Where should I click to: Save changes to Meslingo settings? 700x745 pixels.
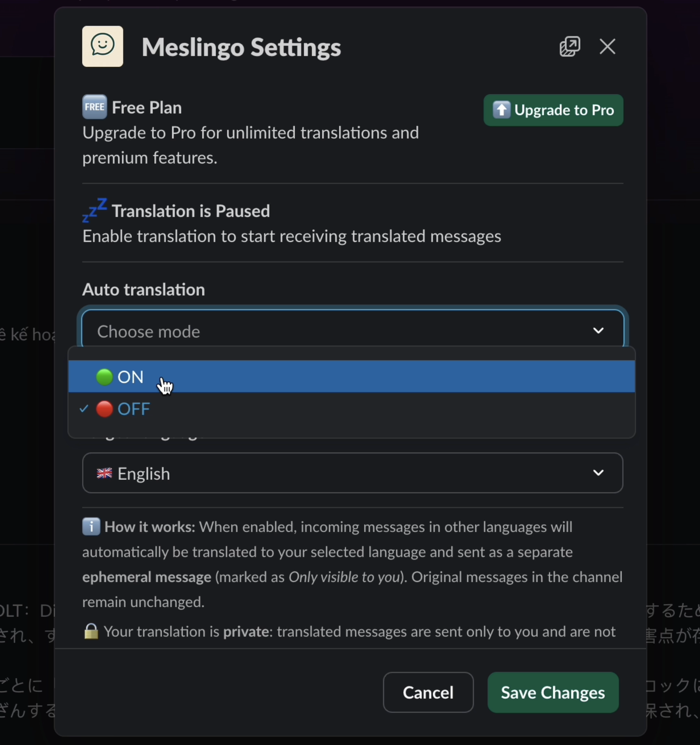(552, 692)
